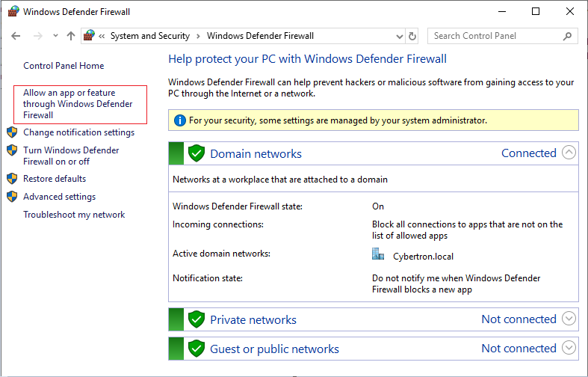This screenshot has height=377, width=588.
Task: Click the Back navigation arrow
Action: point(16,36)
